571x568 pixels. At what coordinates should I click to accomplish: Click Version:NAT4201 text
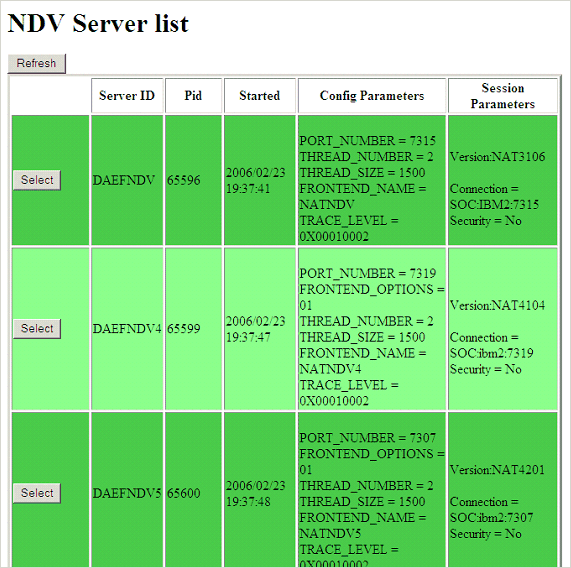coord(497,470)
